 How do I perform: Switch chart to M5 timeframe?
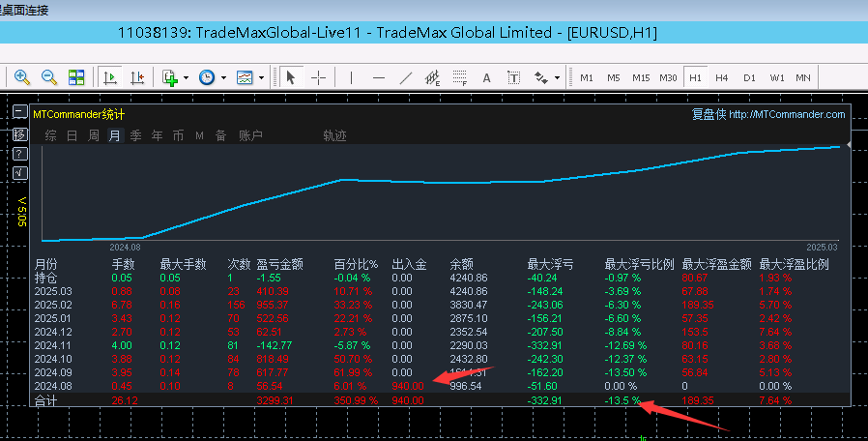coord(614,78)
